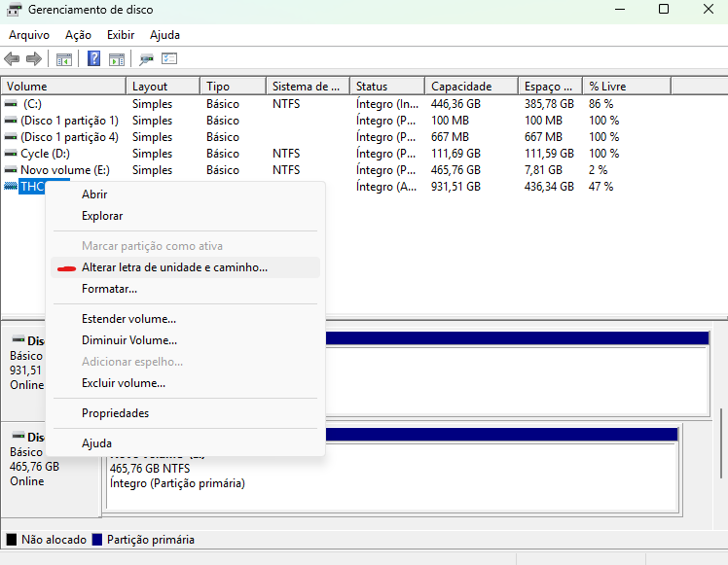Image resolution: width=728 pixels, height=565 pixels.
Task: Click the Back arrow toolbar icon
Action: 12,59
